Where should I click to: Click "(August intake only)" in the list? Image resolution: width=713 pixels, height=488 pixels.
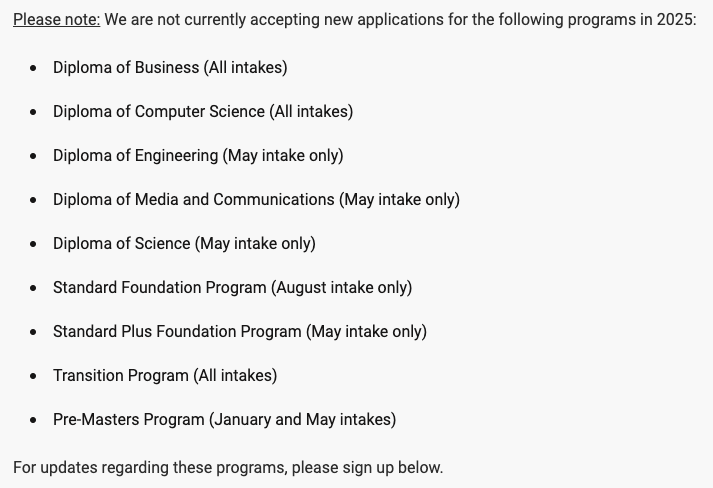[341, 288]
